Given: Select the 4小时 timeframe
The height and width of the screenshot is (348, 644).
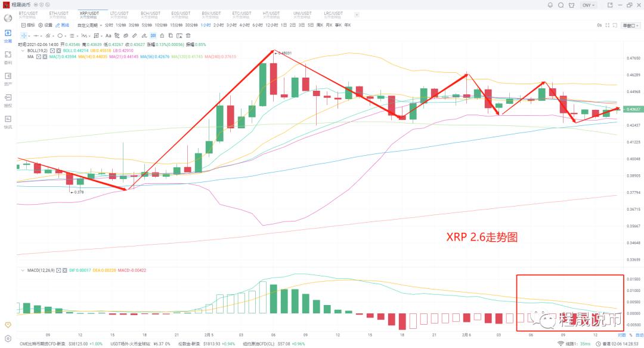Looking at the screenshot, I should 244,25.
